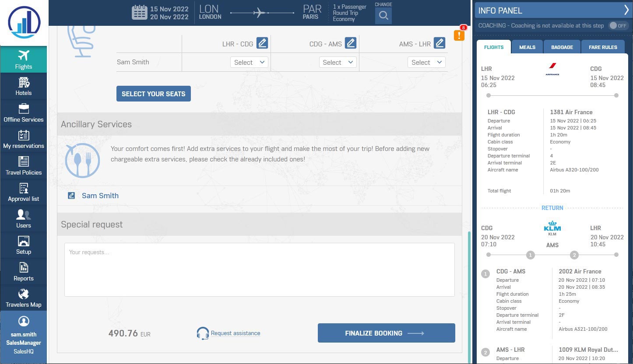Open Travelers Map from the sidebar
The height and width of the screenshot is (364, 633).
coord(24,298)
